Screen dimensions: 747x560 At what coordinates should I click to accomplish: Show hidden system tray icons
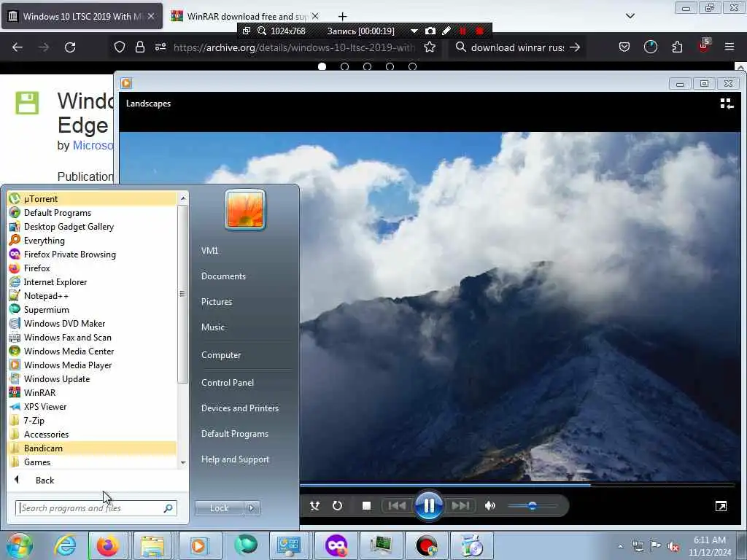click(620, 546)
